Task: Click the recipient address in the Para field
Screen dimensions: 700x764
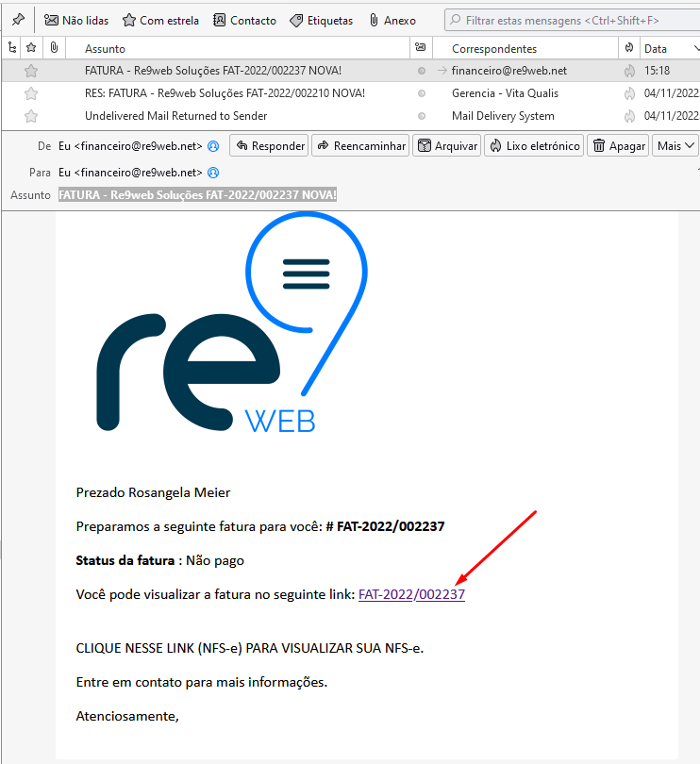Action: (x=130, y=173)
